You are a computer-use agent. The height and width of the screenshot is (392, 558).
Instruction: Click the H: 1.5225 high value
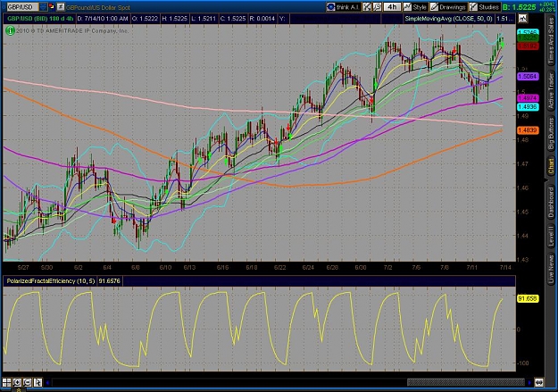(x=174, y=19)
